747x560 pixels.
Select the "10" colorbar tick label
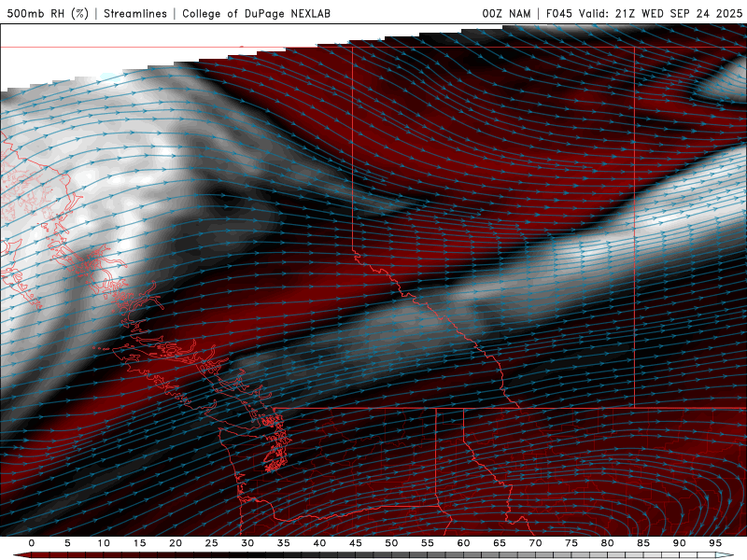pyautogui.click(x=104, y=543)
